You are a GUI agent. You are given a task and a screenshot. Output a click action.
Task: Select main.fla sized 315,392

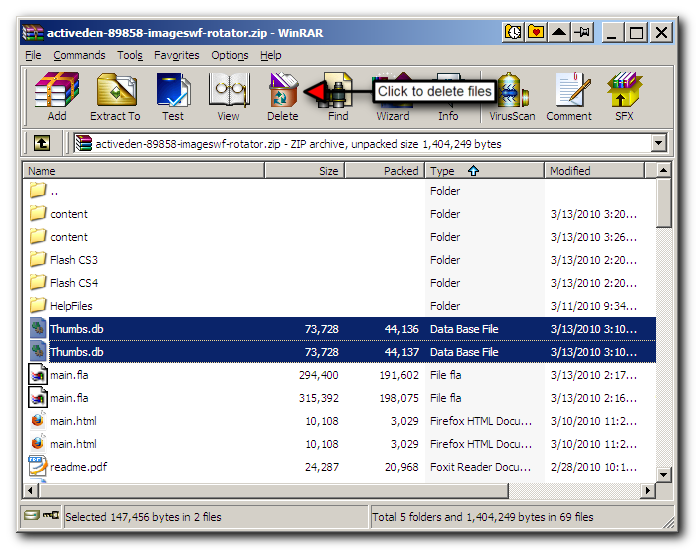(x=341, y=398)
